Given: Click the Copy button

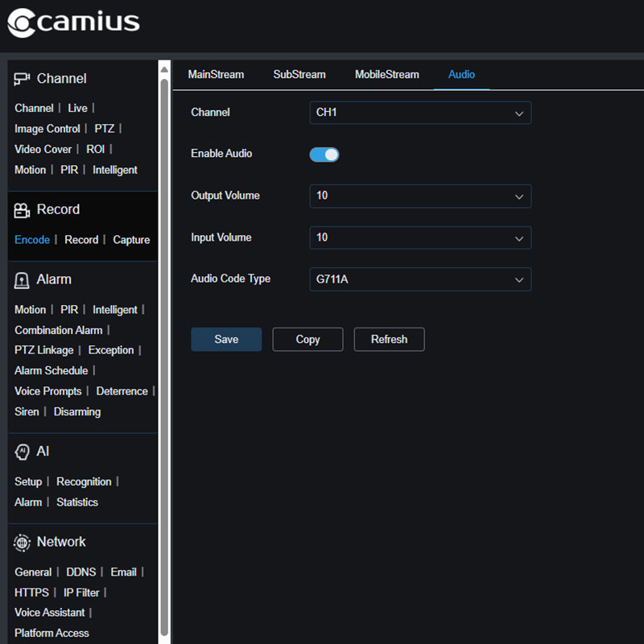Looking at the screenshot, I should pos(308,339).
